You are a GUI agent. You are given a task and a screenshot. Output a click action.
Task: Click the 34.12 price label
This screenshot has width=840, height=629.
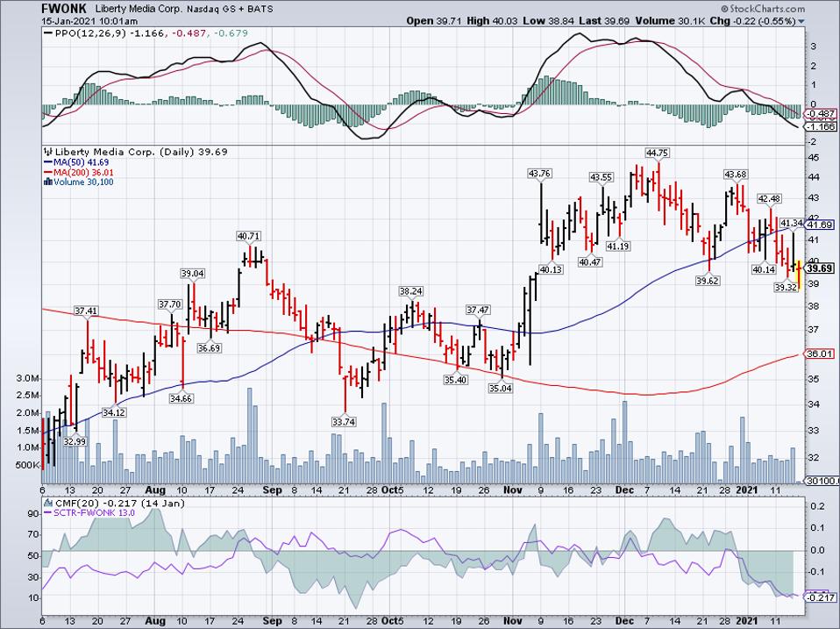click(114, 412)
